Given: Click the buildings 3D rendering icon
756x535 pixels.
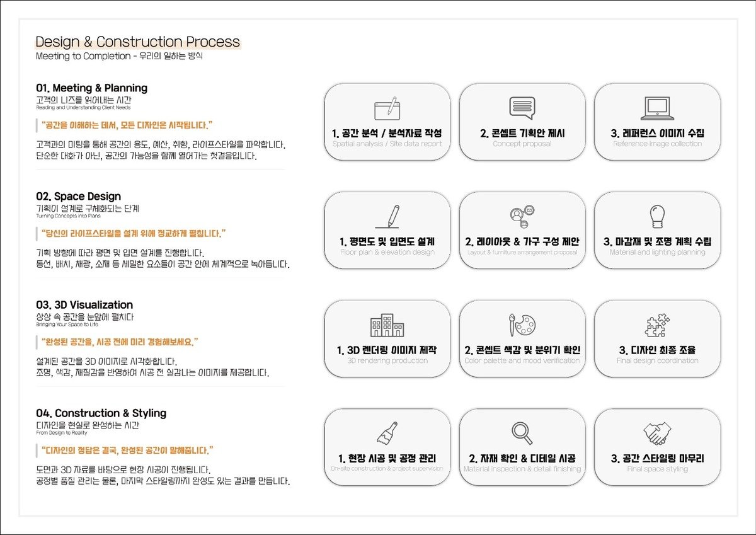Looking at the screenshot, I should pyautogui.click(x=387, y=325).
